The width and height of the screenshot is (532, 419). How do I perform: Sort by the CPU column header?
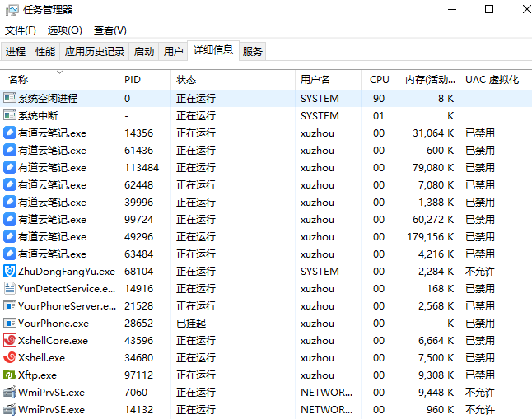click(x=378, y=79)
